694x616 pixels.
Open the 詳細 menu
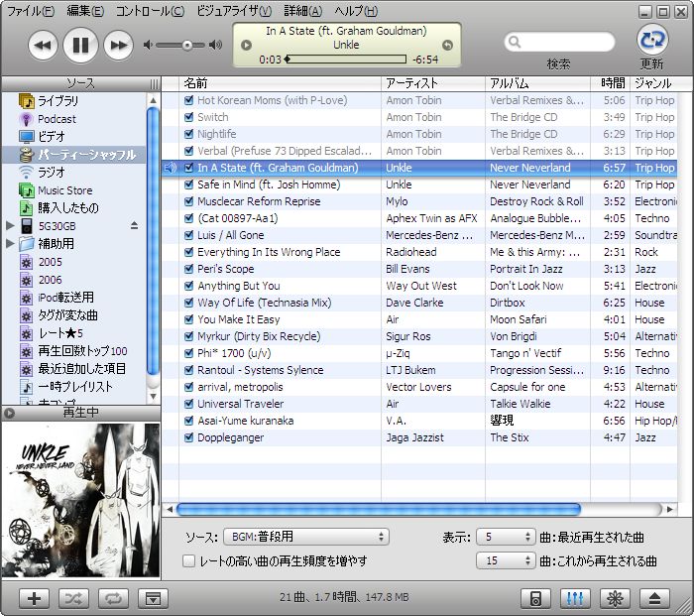tap(303, 11)
